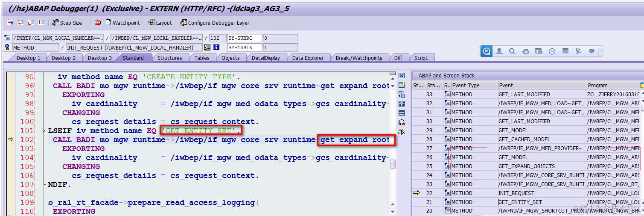Open the Structures tab
644x216 pixels.
click(169, 58)
